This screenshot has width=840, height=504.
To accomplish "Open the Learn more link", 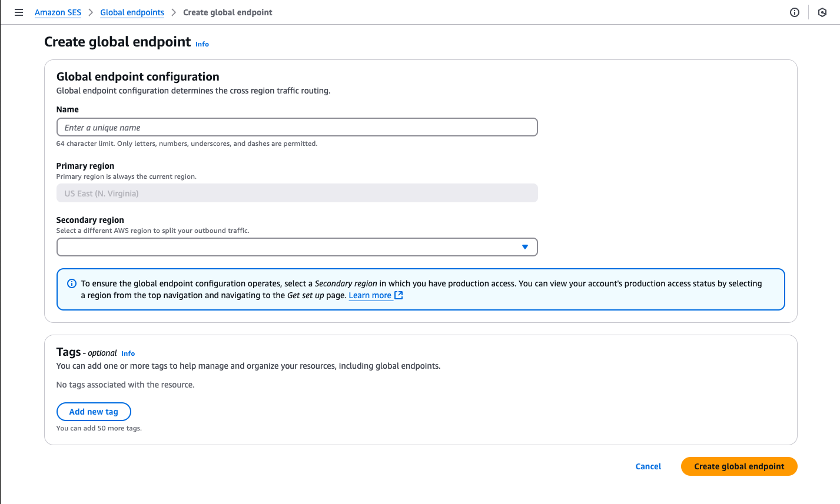I will pos(370,295).
